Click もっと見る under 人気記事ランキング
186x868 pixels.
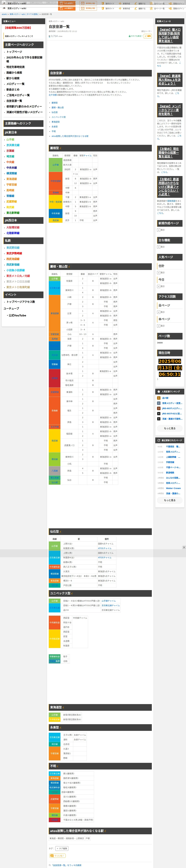(x=170, y=428)
